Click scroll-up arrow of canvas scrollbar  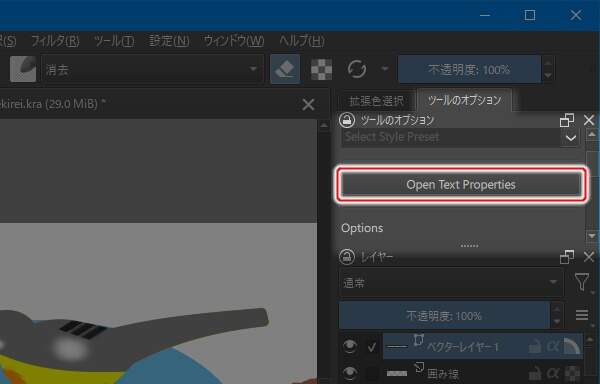pyautogui.click(x=324, y=125)
